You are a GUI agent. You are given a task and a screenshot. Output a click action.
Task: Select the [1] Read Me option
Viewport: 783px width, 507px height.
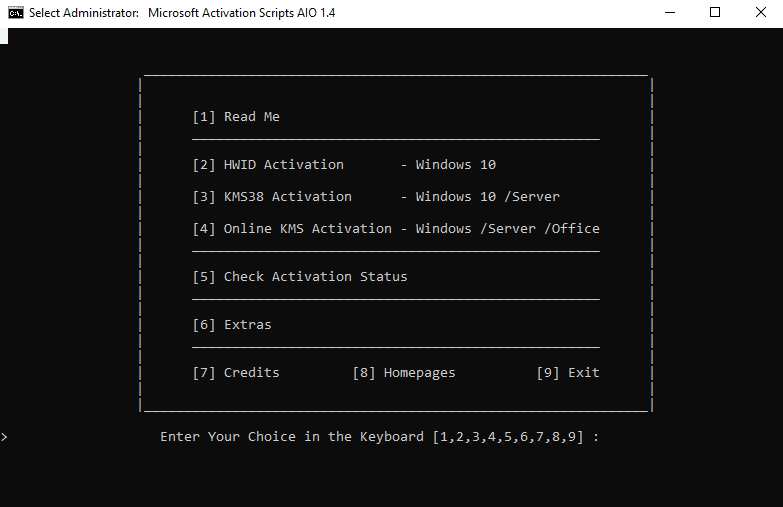pos(236,117)
